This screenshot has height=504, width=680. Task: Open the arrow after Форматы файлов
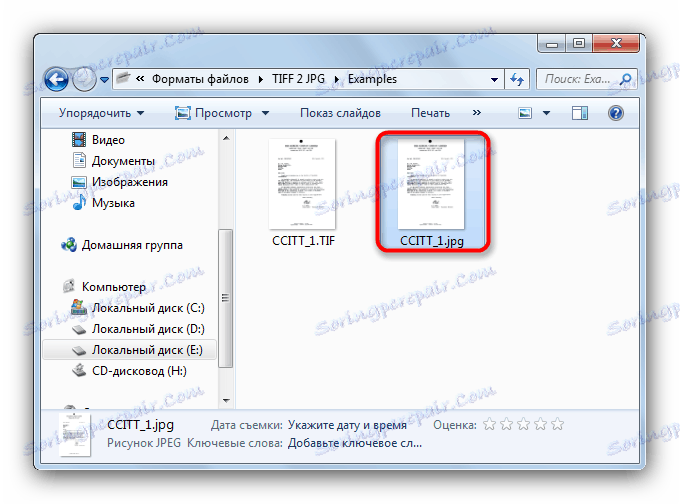260,79
